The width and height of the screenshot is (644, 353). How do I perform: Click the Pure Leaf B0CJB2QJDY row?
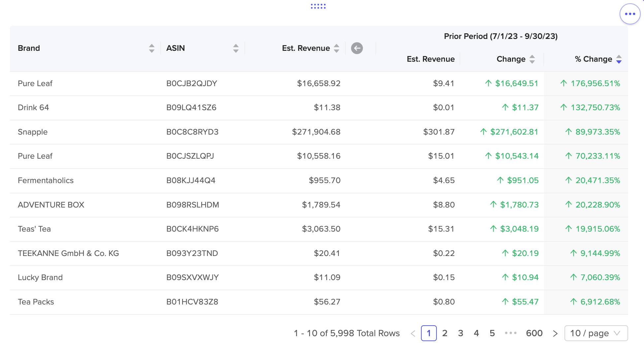coord(319,83)
